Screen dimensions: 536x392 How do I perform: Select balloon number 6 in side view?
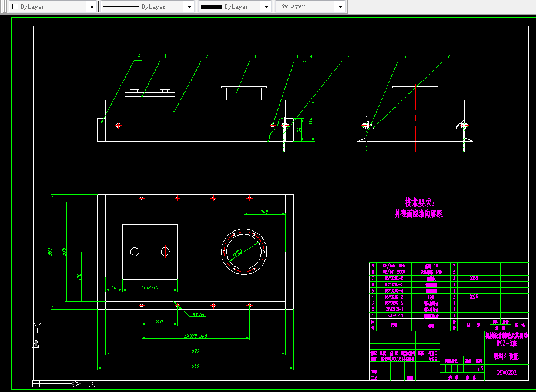(x=405, y=56)
